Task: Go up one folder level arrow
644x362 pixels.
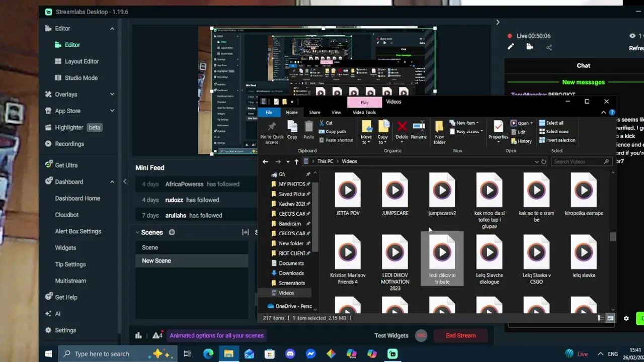Action: [x=296, y=161]
